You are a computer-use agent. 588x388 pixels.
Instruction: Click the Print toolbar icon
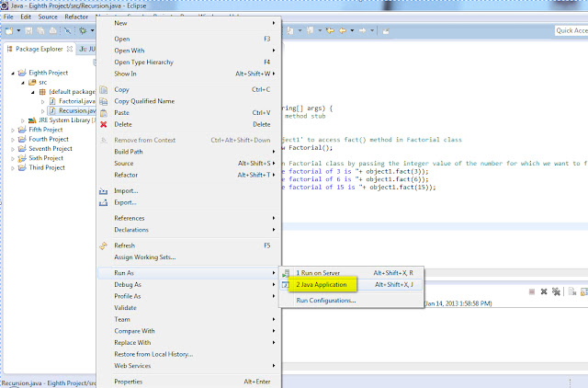(53, 30)
